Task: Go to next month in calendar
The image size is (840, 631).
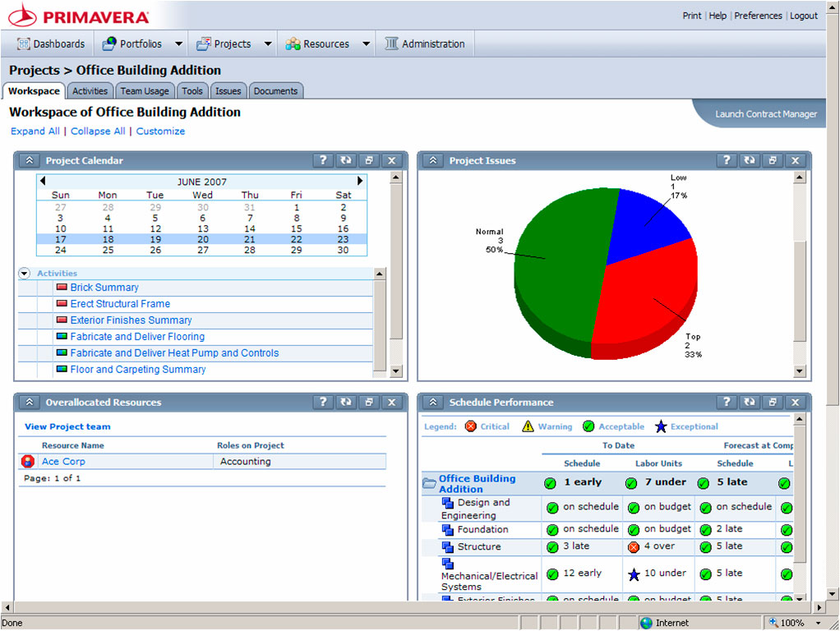Action: pos(360,181)
